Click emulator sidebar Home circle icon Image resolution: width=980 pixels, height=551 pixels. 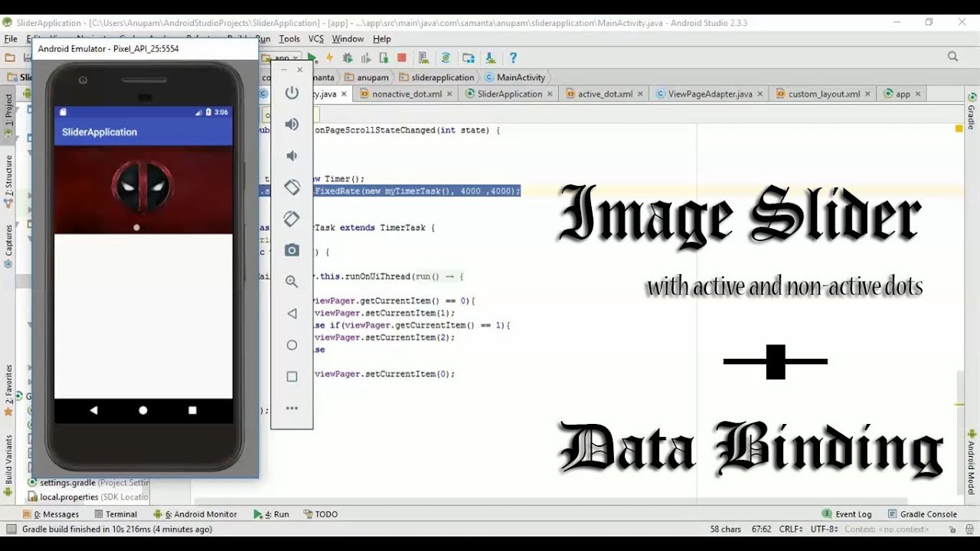tap(292, 345)
